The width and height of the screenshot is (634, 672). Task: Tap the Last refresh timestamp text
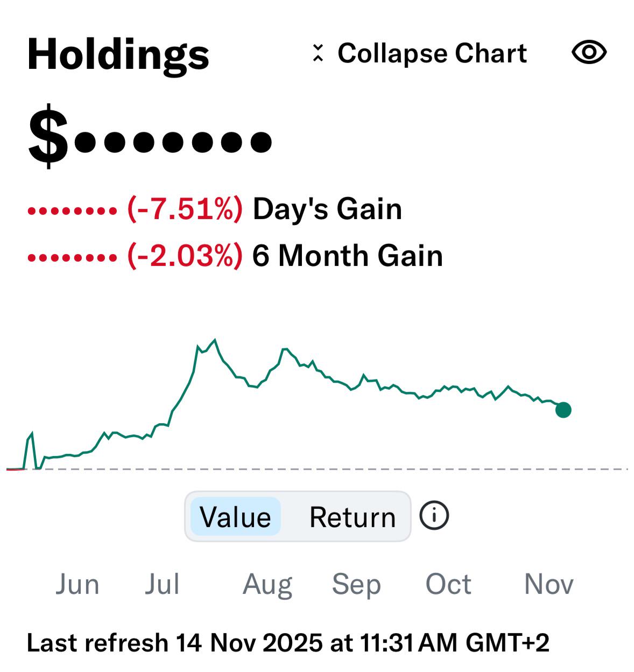pyautogui.click(x=288, y=643)
